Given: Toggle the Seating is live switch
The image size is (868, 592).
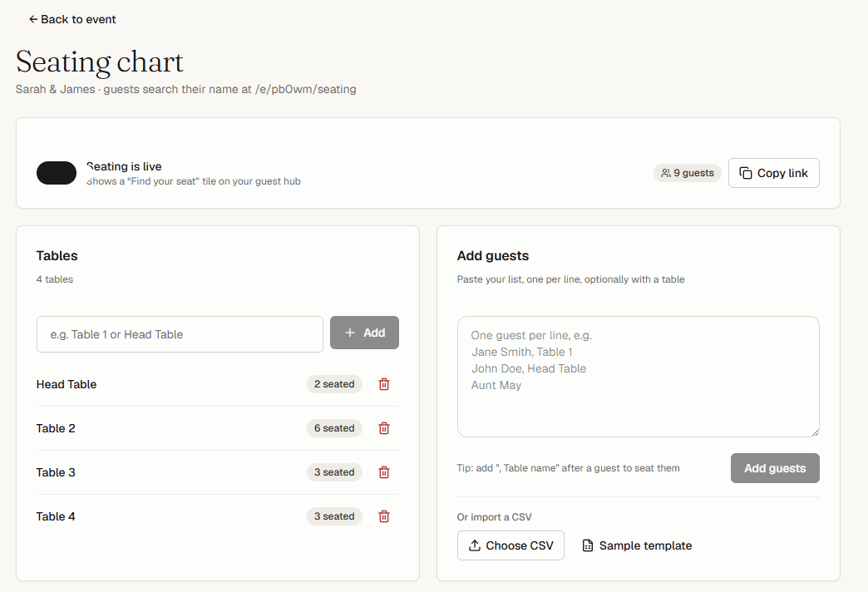Looking at the screenshot, I should coord(57,173).
